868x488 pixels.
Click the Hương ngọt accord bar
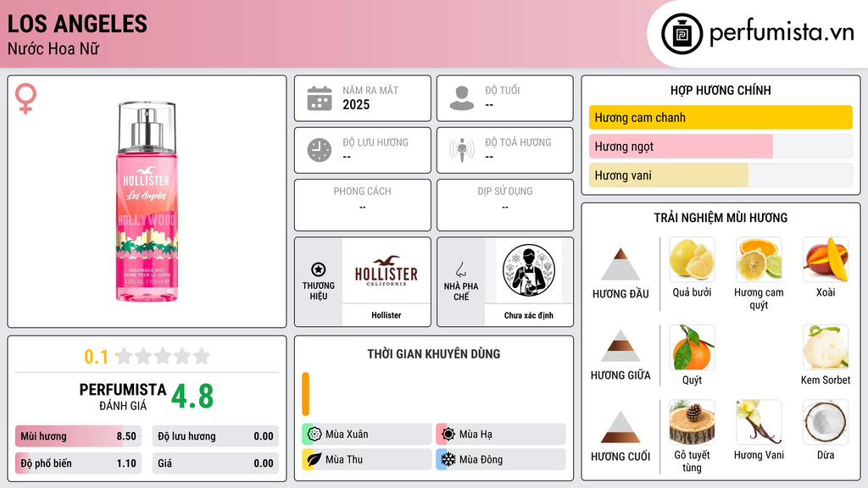coord(721,146)
